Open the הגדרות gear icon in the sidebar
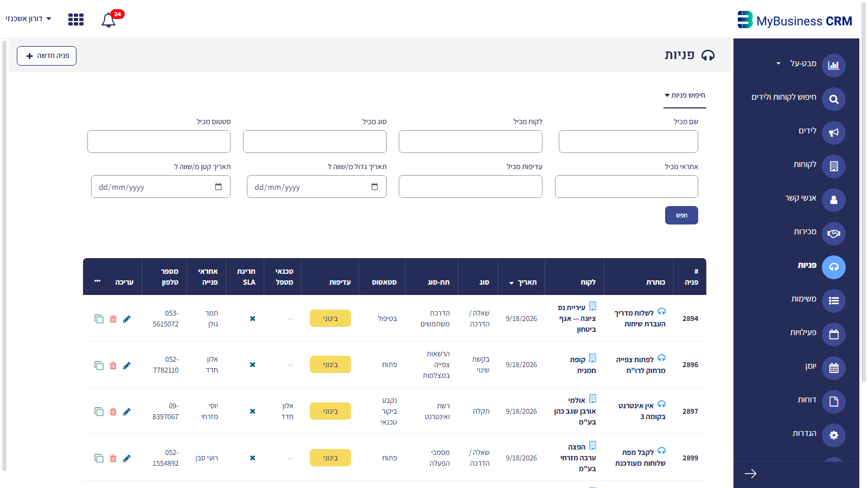 pyautogui.click(x=834, y=435)
